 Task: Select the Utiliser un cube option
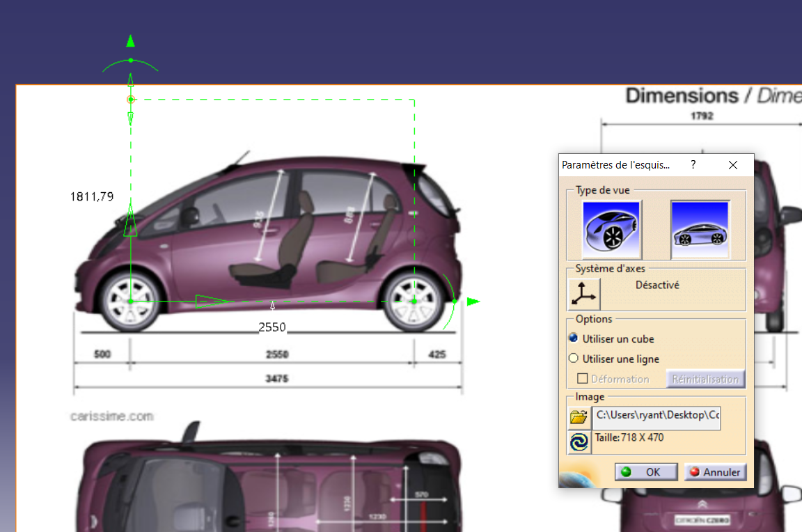coord(574,338)
